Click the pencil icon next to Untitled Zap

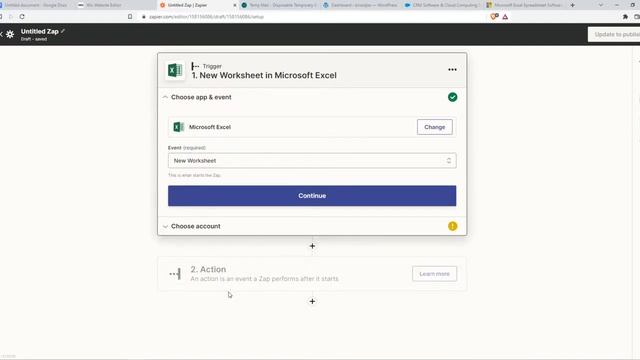[63, 31]
